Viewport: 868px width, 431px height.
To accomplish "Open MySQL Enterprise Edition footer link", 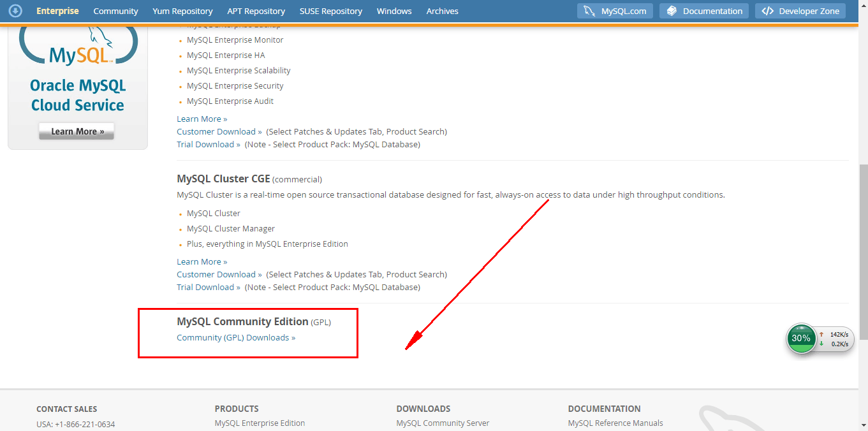I will [x=260, y=423].
